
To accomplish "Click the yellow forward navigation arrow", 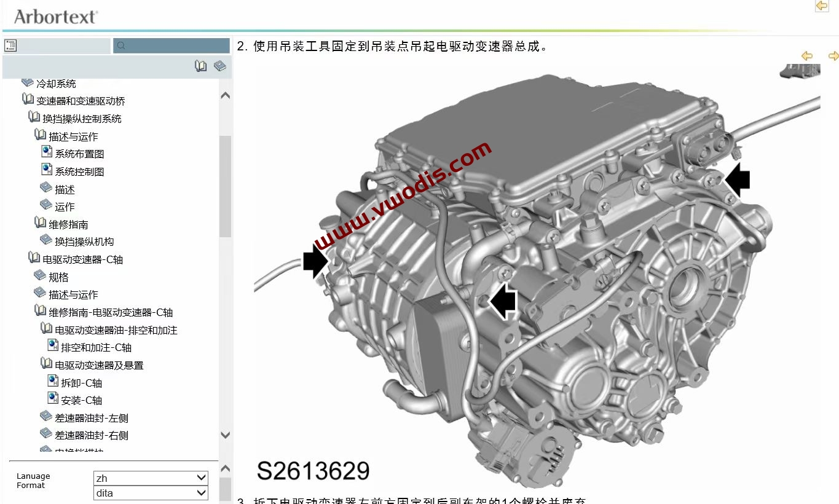I will coord(833,56).
